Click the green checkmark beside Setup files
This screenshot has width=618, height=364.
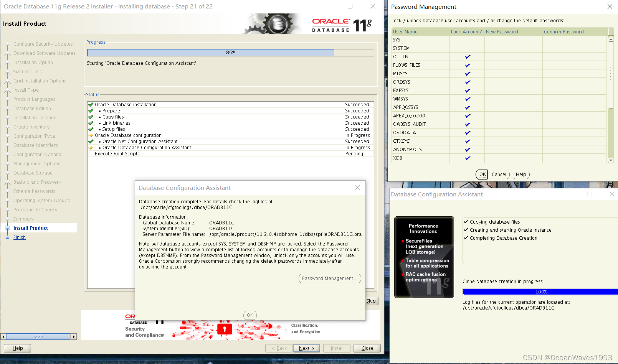pos(91,129)
